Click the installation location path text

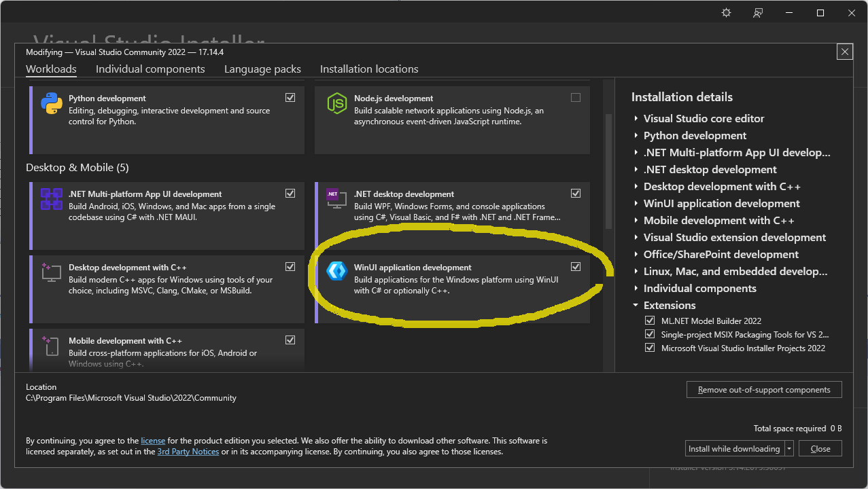131,398
